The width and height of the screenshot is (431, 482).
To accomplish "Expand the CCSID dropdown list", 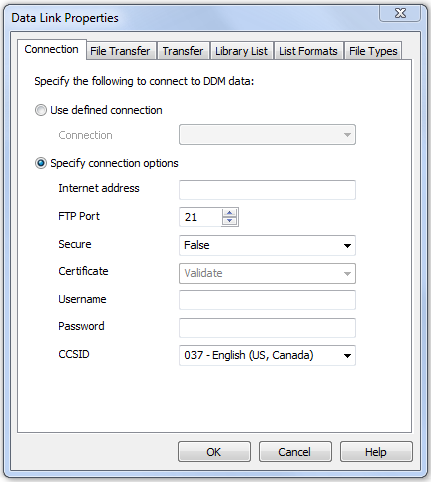I will [267, 355].
